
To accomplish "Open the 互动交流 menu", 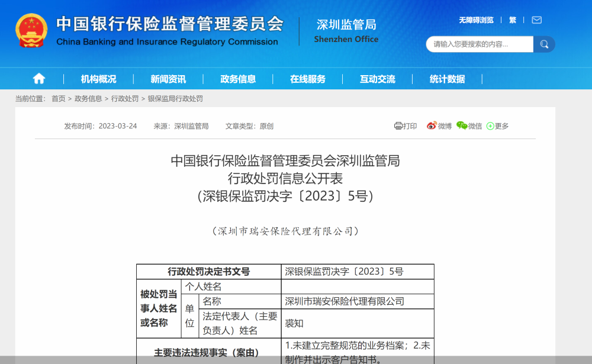I will click(378, 79).
